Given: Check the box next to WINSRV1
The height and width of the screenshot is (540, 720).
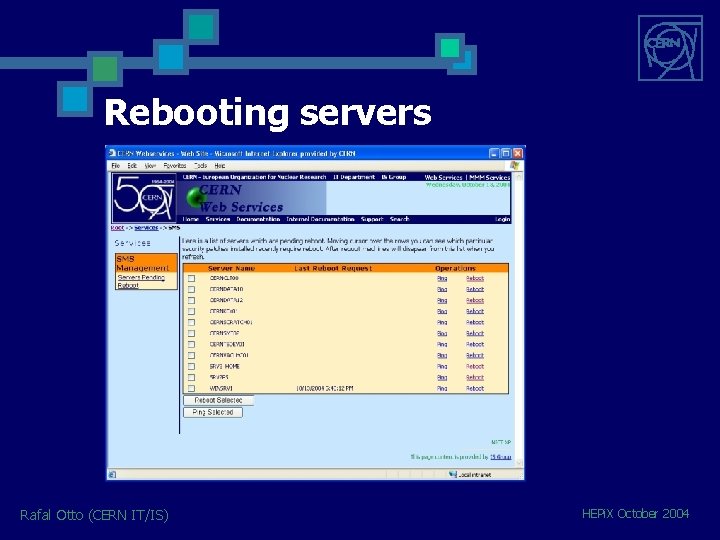Looking at the screenshot, I should (191, 388).
